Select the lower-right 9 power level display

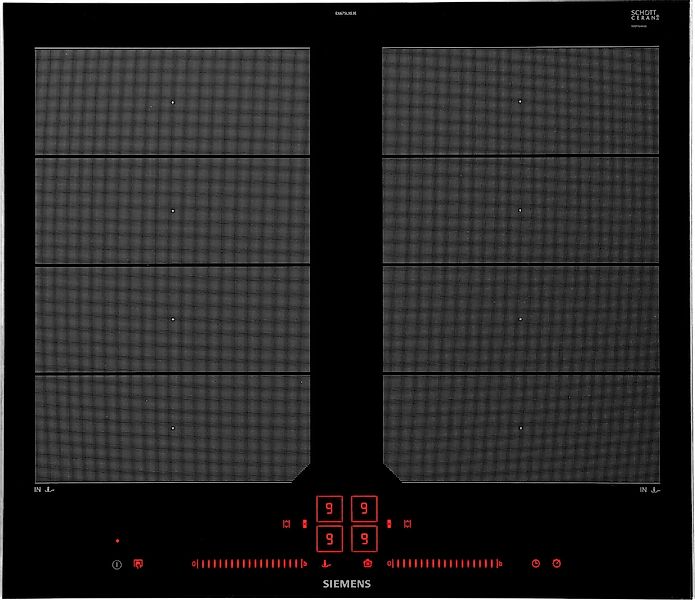(x=365, y=539)
